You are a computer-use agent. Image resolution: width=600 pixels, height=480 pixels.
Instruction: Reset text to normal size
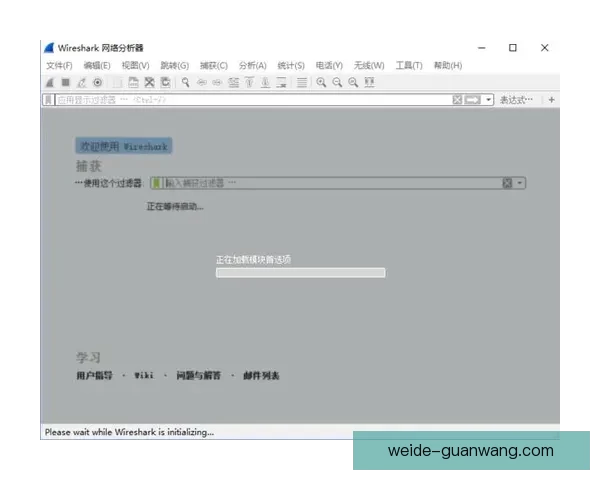pos(353,82)
